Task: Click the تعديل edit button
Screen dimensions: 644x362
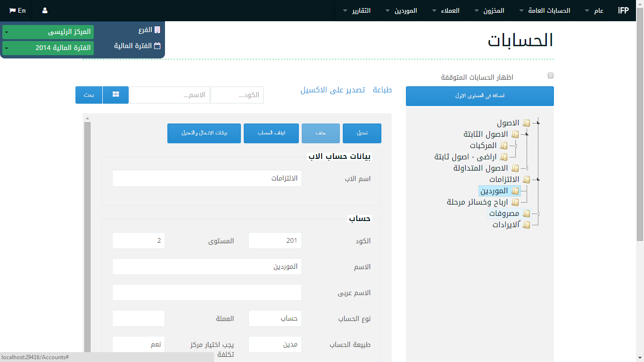Action: coord(362,133)
